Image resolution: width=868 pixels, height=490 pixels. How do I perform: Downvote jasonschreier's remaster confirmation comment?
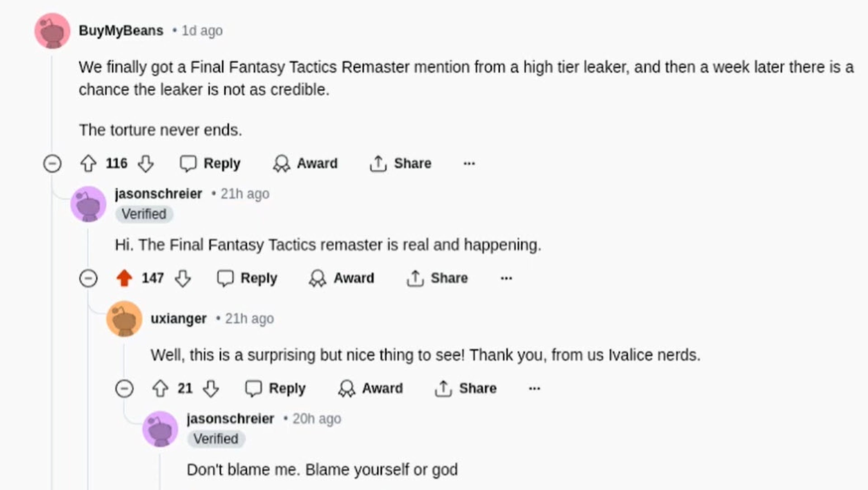click(182, 278)
